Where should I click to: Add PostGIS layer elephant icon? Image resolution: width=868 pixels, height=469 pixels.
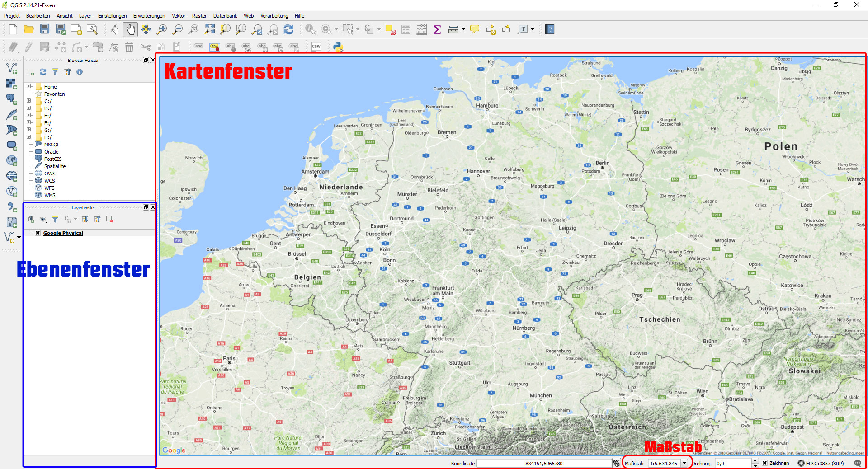[12, 99]
